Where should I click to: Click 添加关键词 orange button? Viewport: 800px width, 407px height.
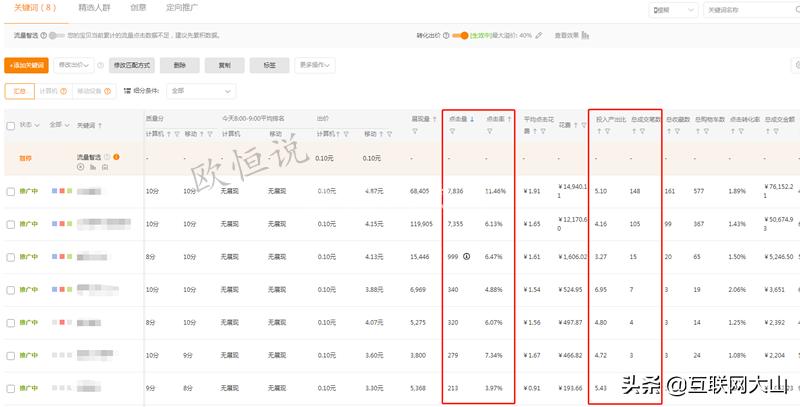coord(27,65)
